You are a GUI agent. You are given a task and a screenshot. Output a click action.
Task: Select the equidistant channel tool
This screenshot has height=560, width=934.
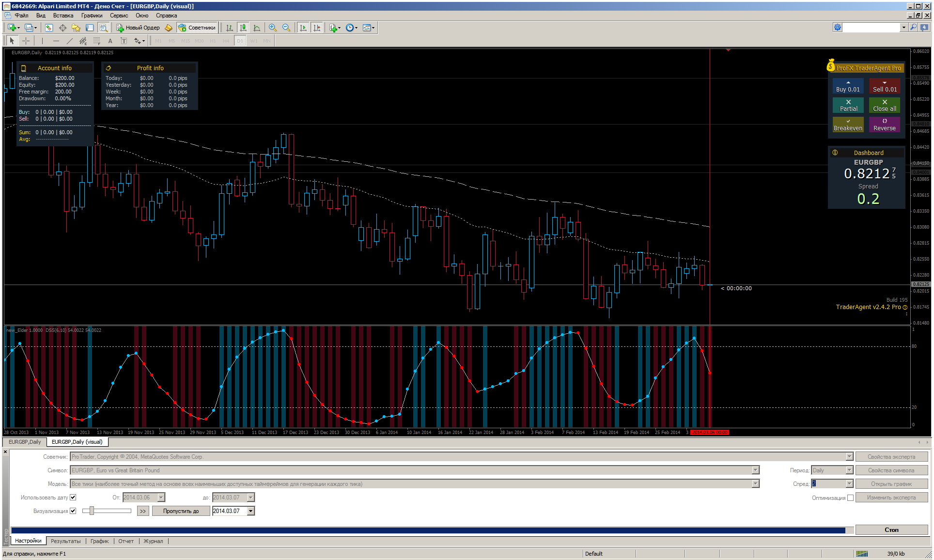(x=83, y=41)
